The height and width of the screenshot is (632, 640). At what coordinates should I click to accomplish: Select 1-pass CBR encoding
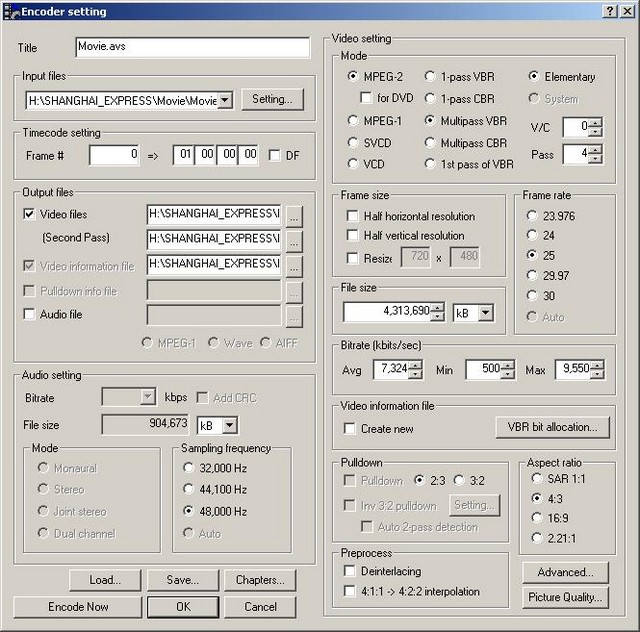(x=429, y=98)
